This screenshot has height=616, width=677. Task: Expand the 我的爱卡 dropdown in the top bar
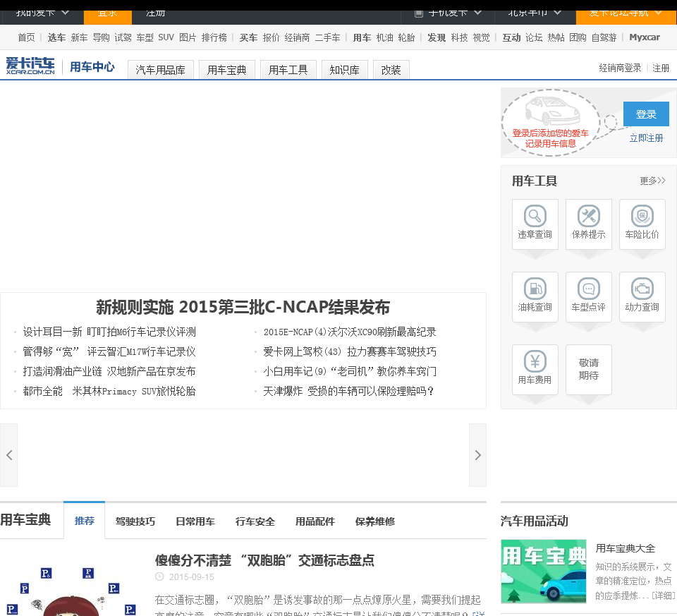coord(42,12)
